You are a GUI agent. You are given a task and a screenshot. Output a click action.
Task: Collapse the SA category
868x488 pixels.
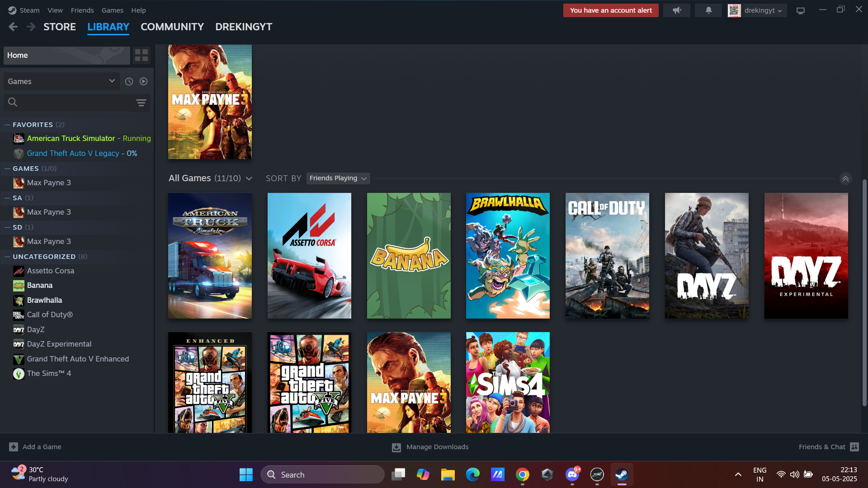pos(7,198)
